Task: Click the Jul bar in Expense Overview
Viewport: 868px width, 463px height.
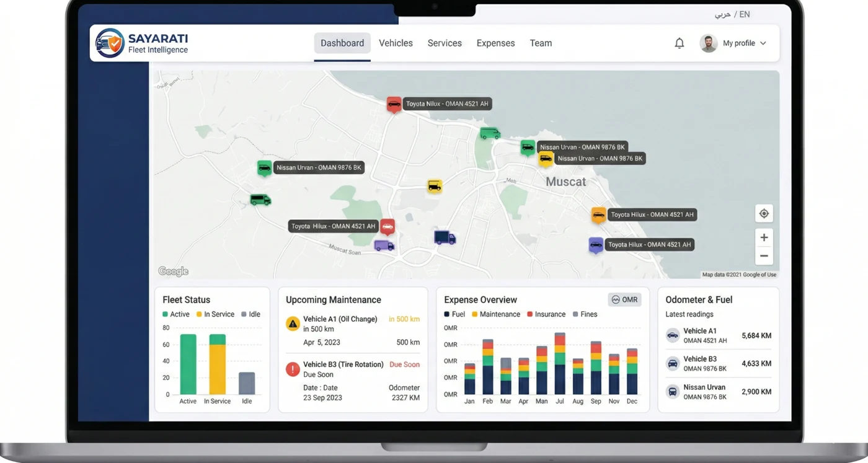Action: click(560, 364)
